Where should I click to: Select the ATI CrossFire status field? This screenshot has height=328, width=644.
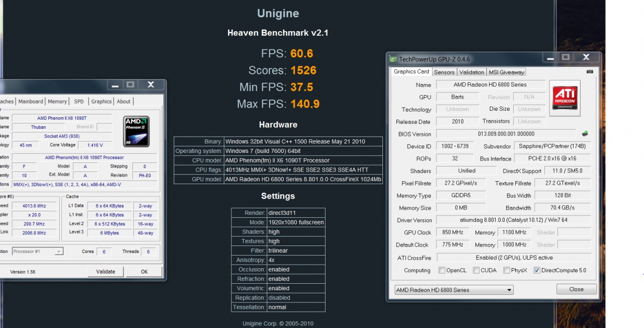[514, 258]
